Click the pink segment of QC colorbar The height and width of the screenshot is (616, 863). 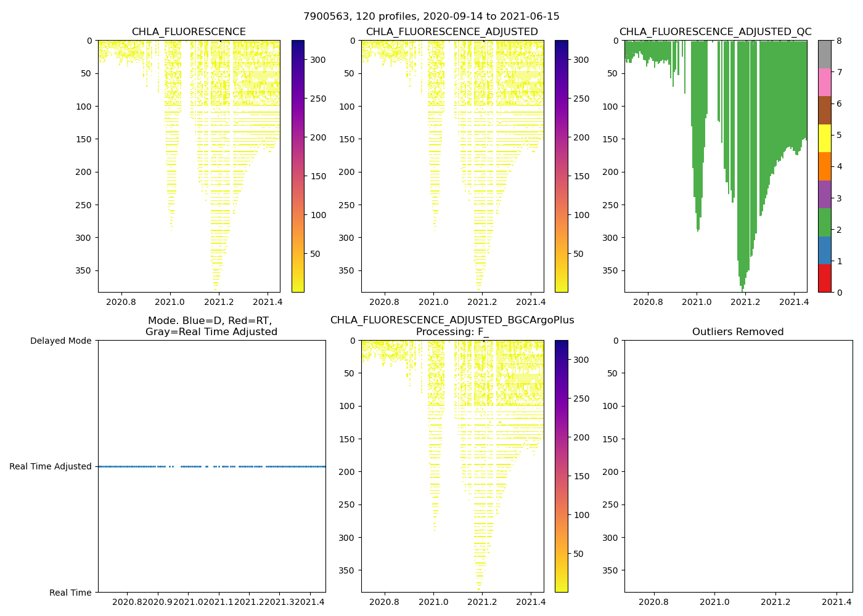[x=824, y=82]
